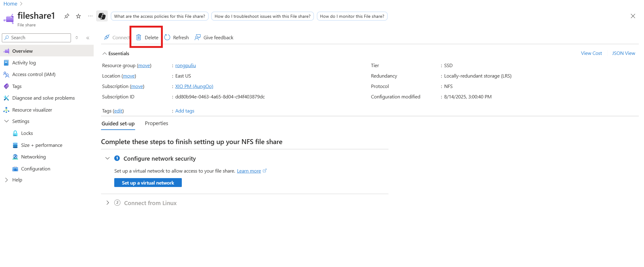Collapse the Settings section

[x=6, y=121]
